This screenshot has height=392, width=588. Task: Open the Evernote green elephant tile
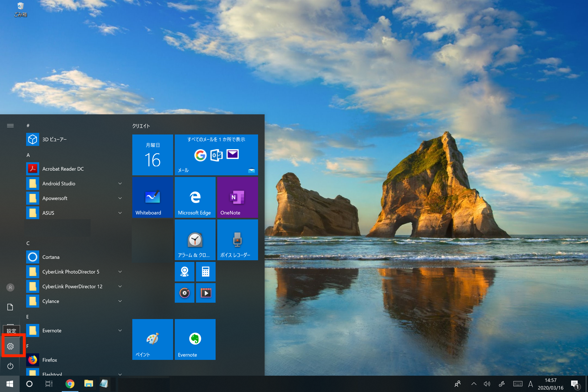click(x=195, y=339)
